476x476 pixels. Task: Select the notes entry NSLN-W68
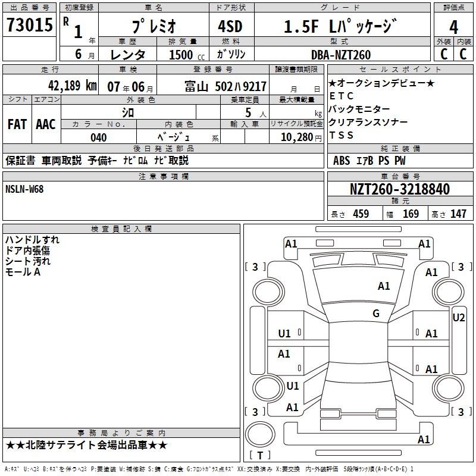24,189
